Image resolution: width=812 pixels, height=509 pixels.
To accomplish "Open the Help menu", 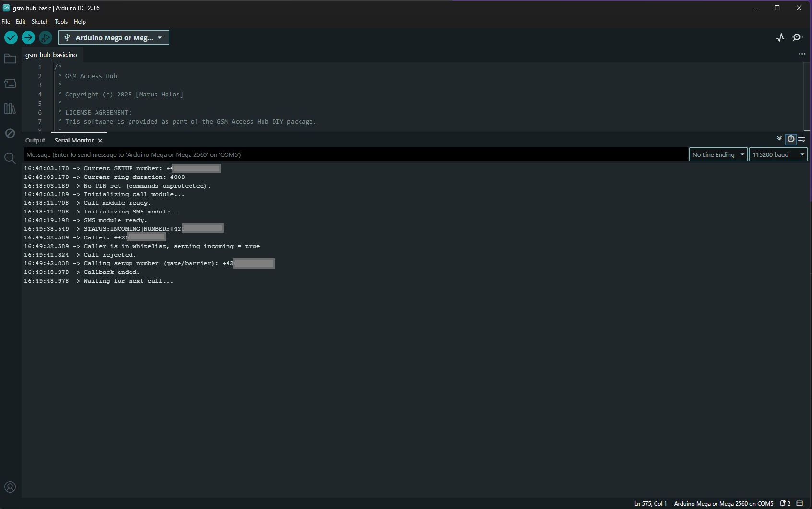I will [80, 22].
